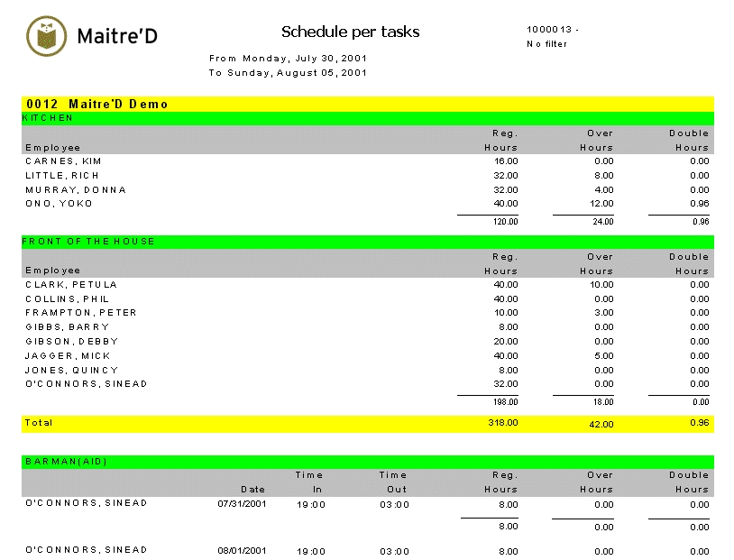Click the "No filter" text
This screenshot has height=560, width=734.
pyautogui.click(x=546, y=44)
